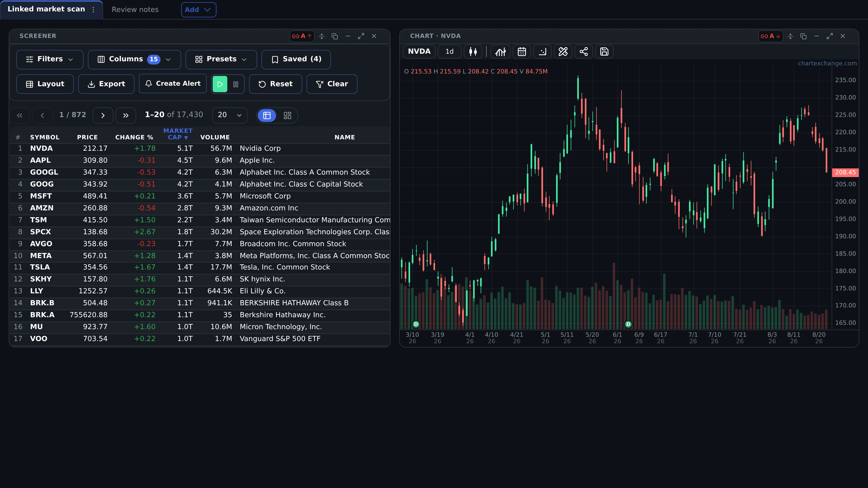Switch screener to table view

(267, 115)
